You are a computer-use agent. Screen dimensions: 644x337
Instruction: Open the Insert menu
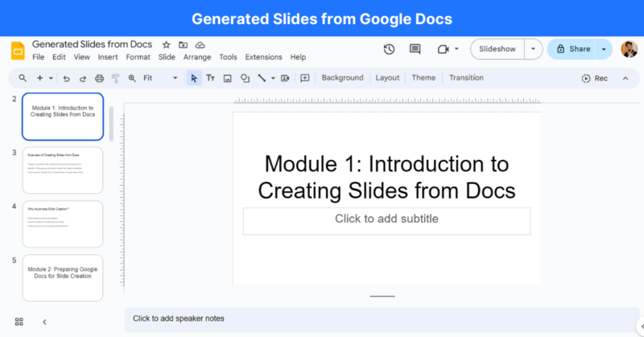108,57
